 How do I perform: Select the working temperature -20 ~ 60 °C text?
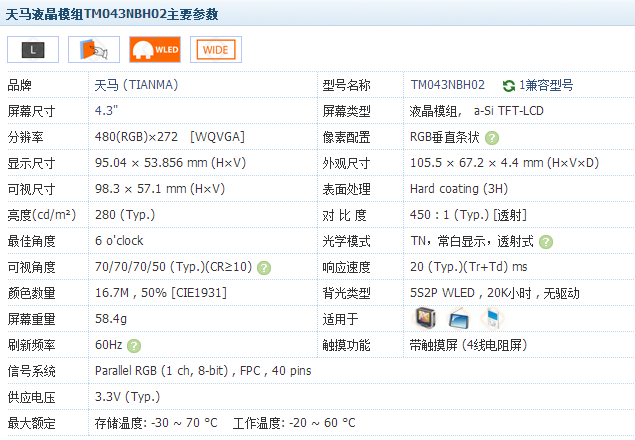tap(294, 423)
